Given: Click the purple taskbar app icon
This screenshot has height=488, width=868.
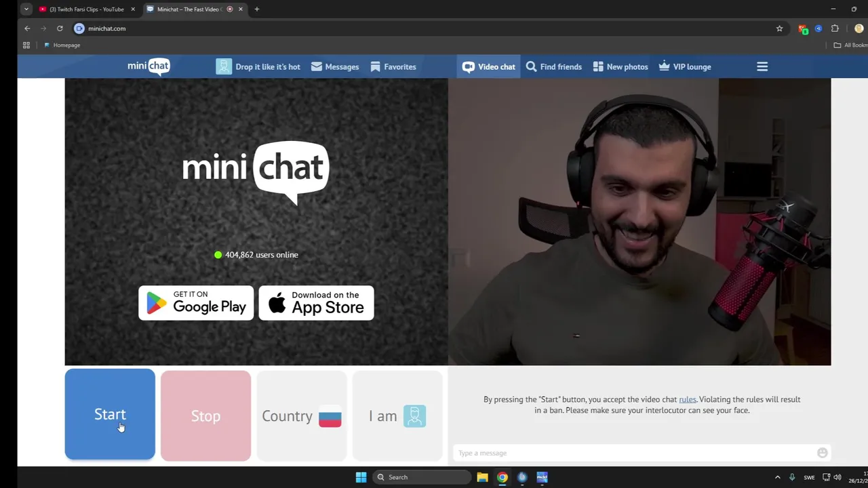Looking at the screenshot, I should pos(542,477).
